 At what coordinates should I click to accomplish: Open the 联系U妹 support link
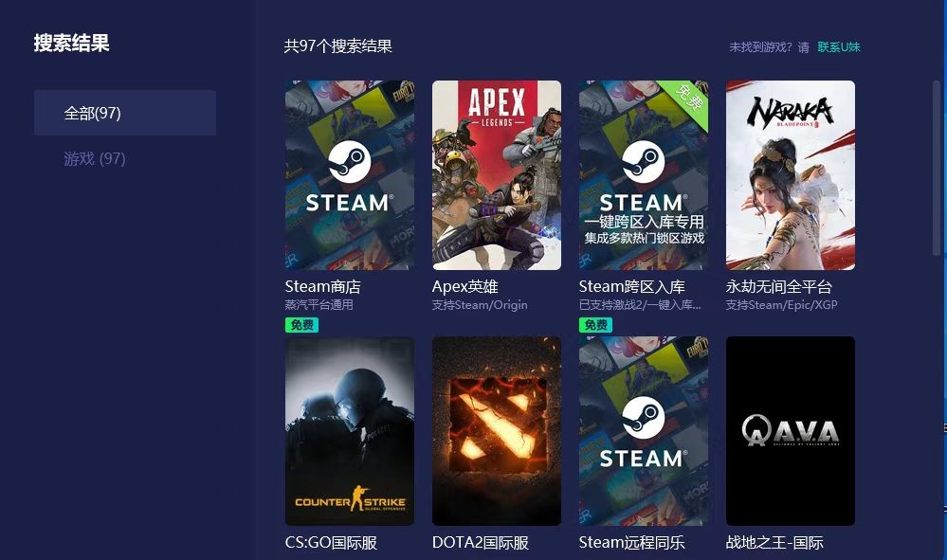[x=841, y=45]
